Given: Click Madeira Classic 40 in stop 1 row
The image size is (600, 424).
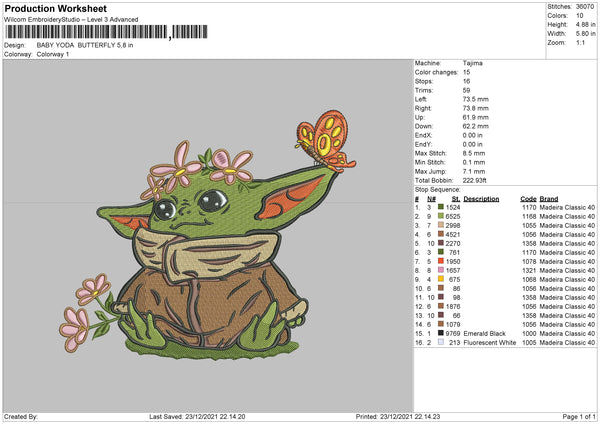Looking at the screenshot, I should click(x=567, y=207).
